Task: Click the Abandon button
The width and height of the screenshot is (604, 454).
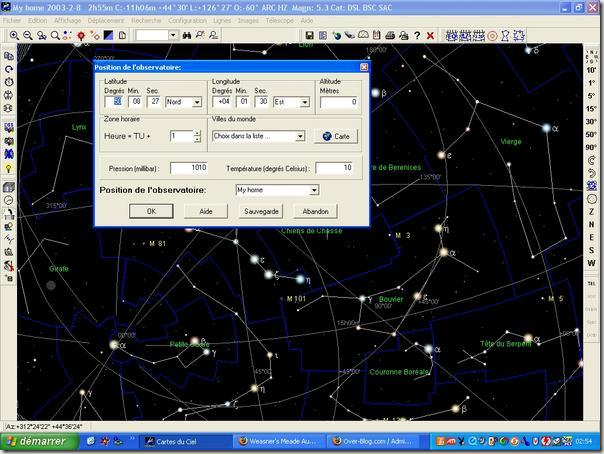Action: click(x=315, y=211)
